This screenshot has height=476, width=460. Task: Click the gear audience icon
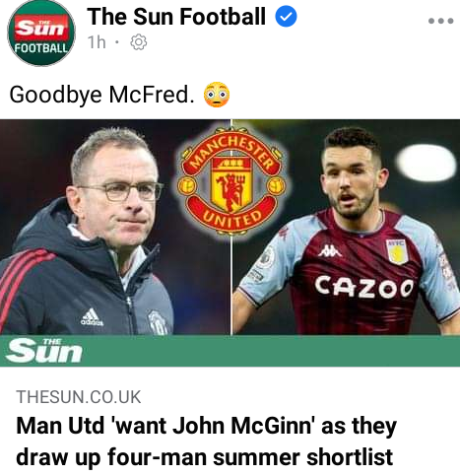coord(138,42)
